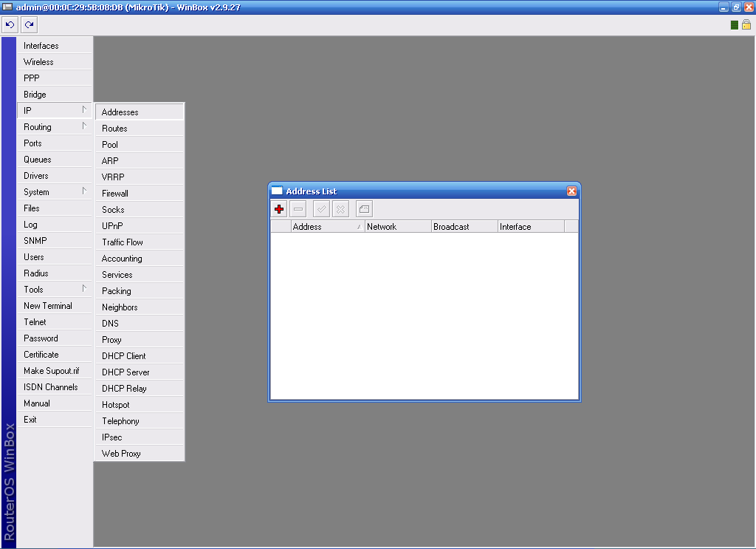Click the WinBox title bar icon
The image size is (756, 549).
(7, 7)
